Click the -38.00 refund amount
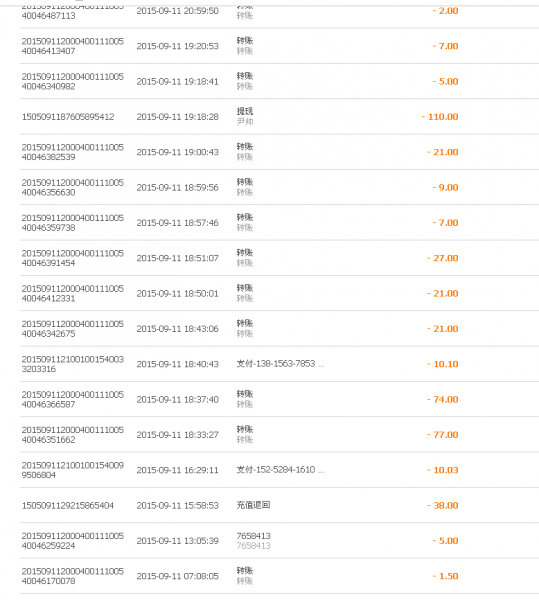Viewport: 539px width, 600px height. pyautogui.click(x=443, y=505)
